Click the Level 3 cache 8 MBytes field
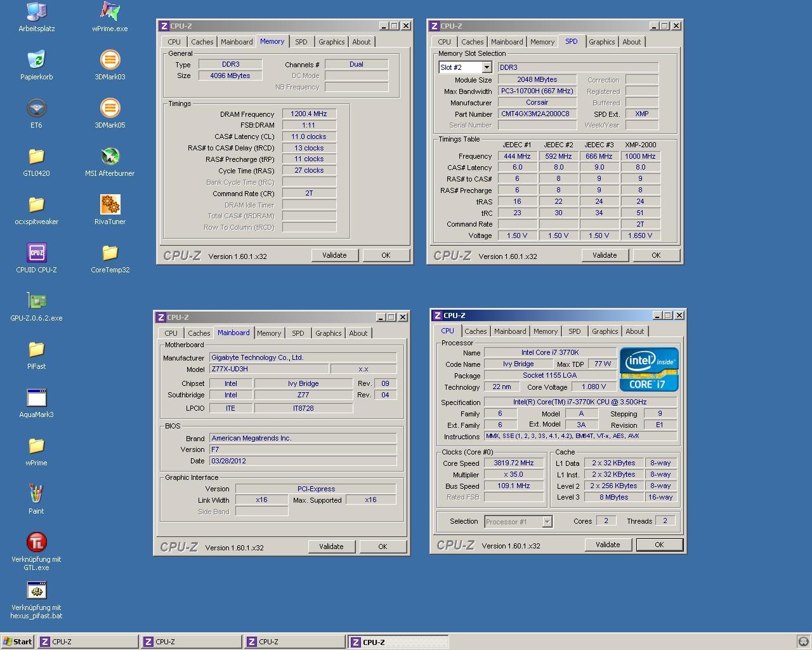Viewport: 812px width, 650px height. point(613,498)
